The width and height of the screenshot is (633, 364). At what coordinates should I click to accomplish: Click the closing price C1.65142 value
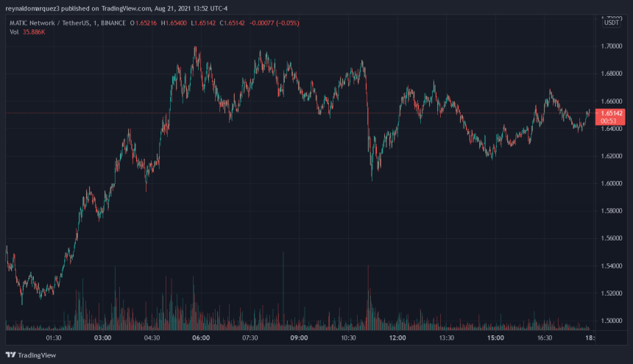click(232, 23)
